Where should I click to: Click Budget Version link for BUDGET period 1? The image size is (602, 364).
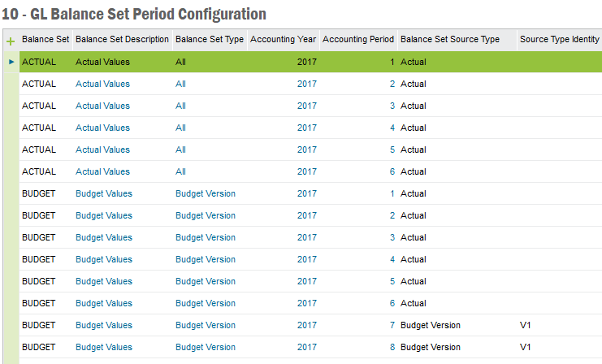(x=205, y=193)
